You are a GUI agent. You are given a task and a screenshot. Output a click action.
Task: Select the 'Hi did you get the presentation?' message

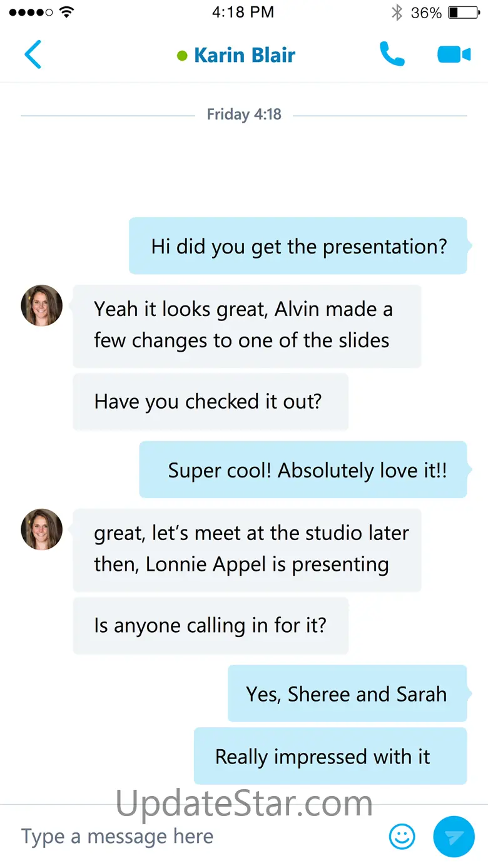coord(298,246)
